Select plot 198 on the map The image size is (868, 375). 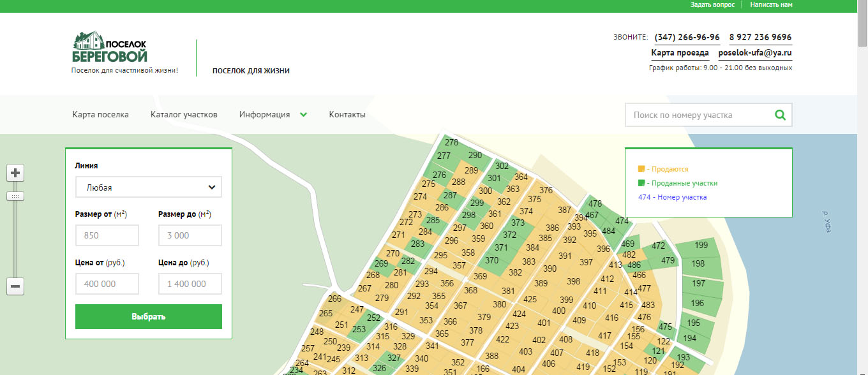(698, 264)
